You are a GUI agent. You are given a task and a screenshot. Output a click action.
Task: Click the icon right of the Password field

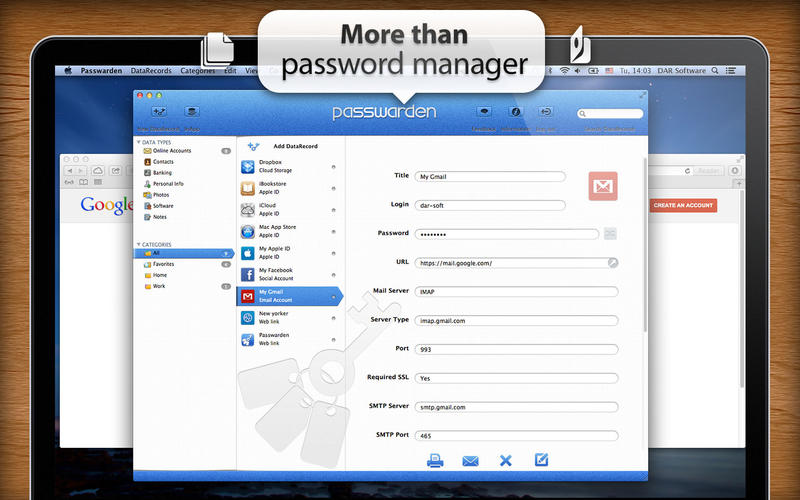610,234
